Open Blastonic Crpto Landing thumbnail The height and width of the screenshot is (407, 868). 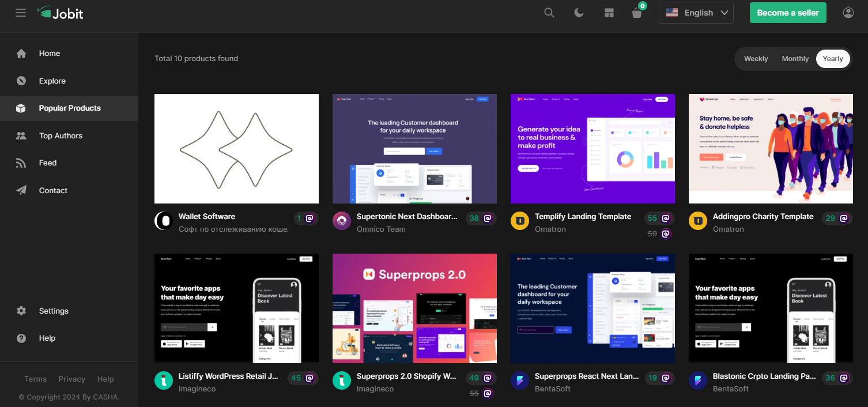coord(771,308)
